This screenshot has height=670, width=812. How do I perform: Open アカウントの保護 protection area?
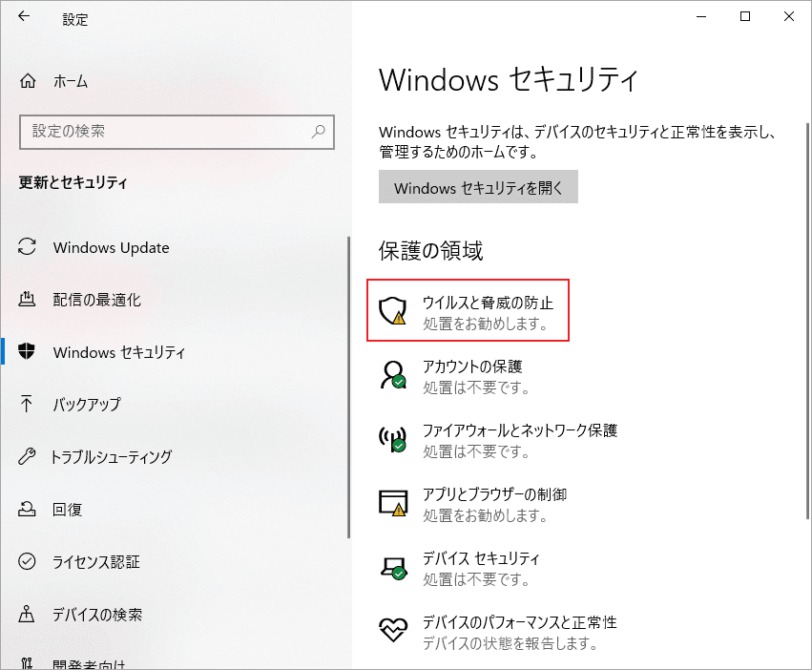coord(472,366)
